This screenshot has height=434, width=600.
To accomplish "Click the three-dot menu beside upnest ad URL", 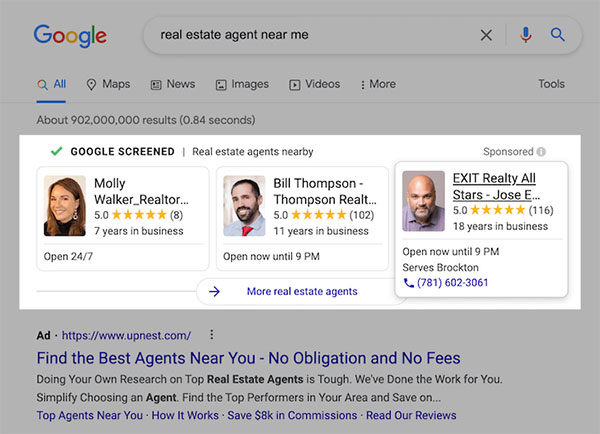I will (x=212, y=335).
